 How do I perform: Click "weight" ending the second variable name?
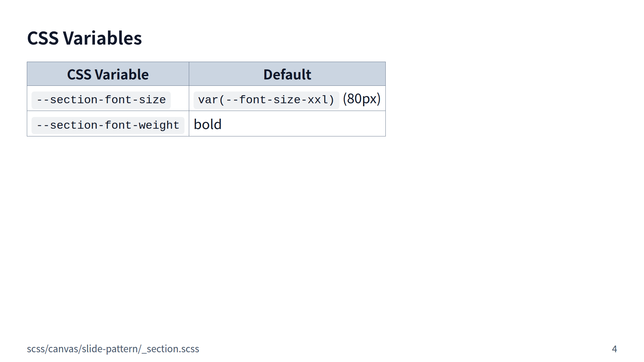pyautogui.click(x=159, y=125)
